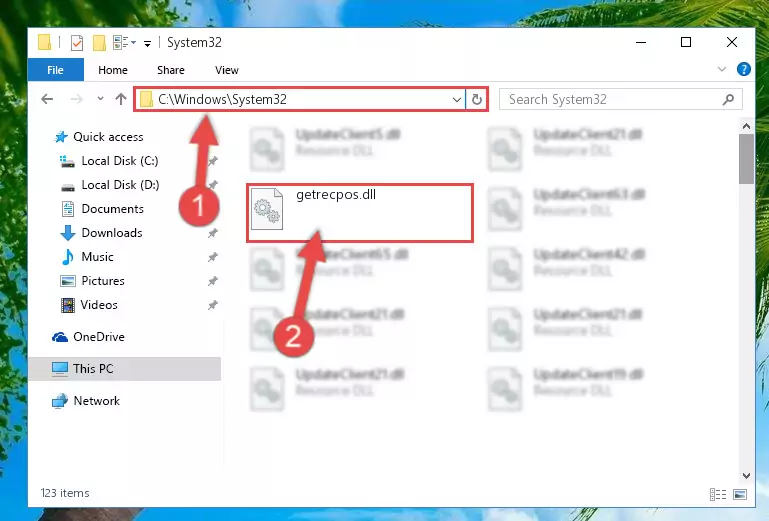Screen dimensions: 769x521
Task: Click the Music note icon
Action: coord(68,257)
